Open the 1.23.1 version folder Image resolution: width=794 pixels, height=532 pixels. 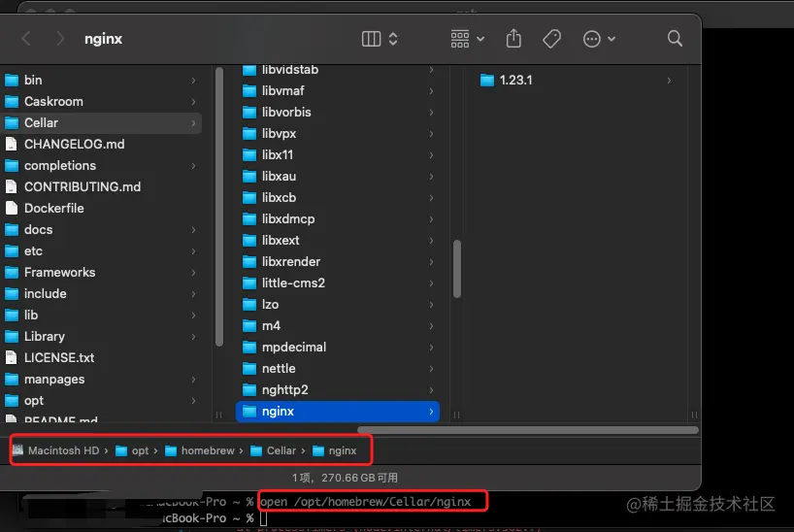point(576,80)
